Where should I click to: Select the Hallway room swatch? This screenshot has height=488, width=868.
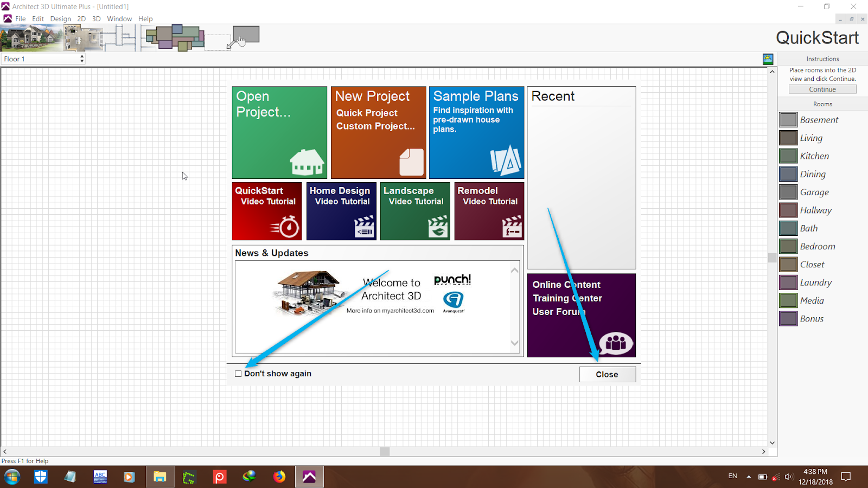[x=788, y=210]
